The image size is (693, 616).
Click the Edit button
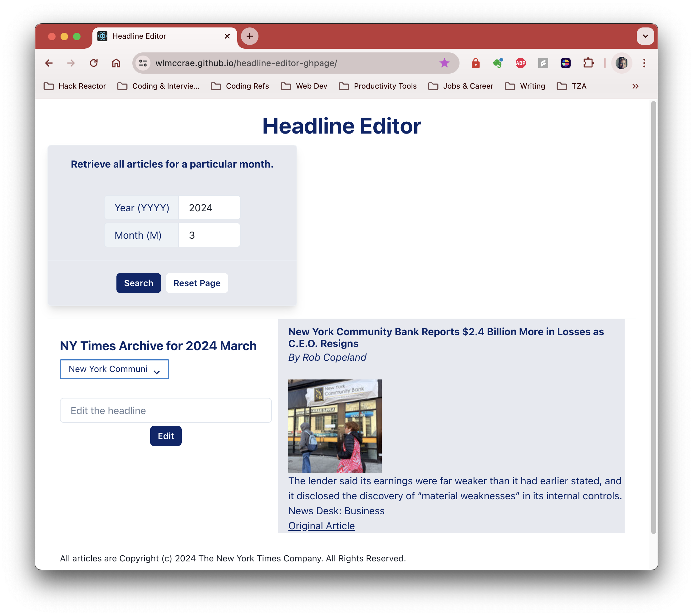tap(166, 436)
